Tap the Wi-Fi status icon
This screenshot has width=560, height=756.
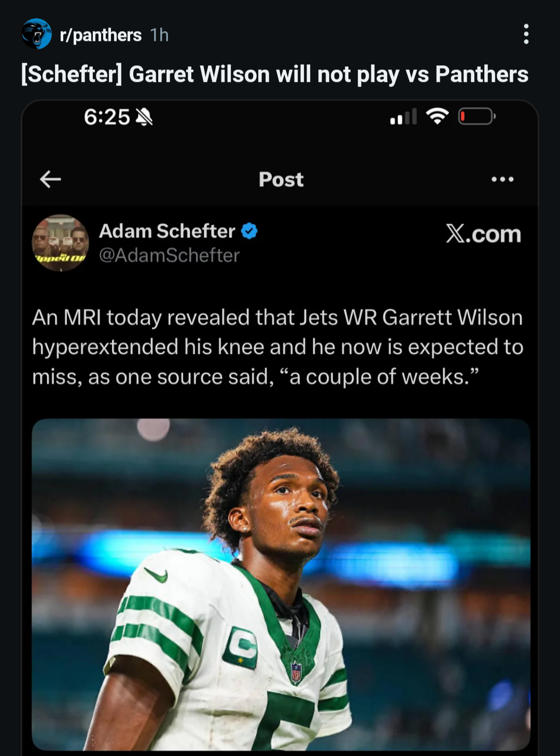click(x=437, y=117)
